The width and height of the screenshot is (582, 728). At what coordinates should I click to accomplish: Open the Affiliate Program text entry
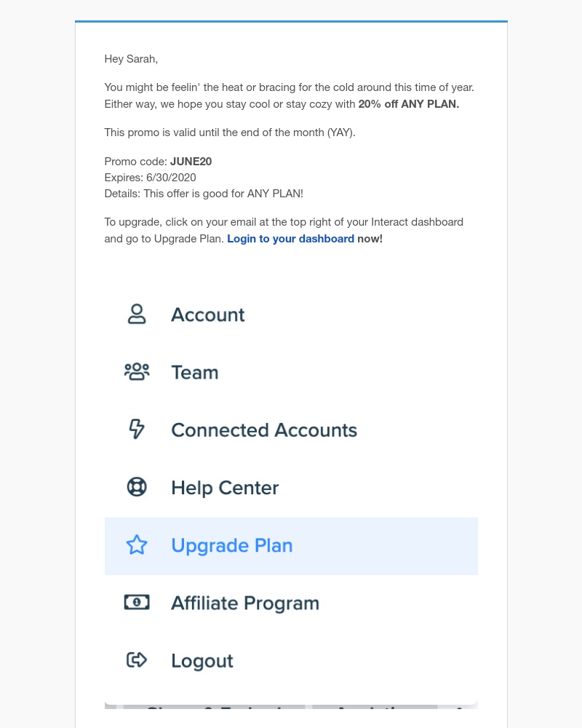pos(245,604)
